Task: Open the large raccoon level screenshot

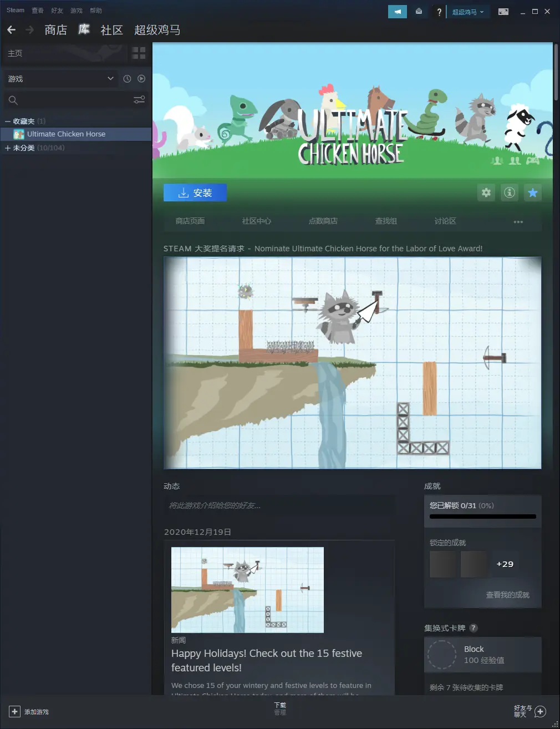Action: point(353,363)
